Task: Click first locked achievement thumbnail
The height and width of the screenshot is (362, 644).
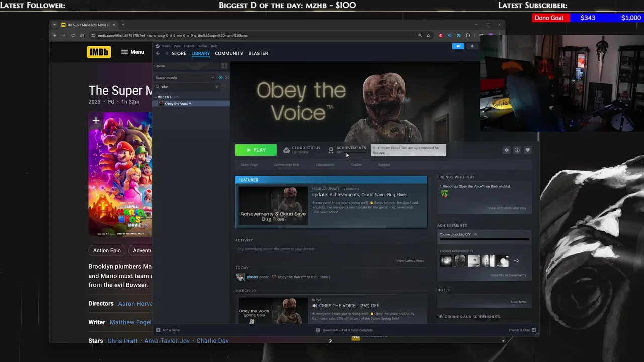Action: click(446, 261)
